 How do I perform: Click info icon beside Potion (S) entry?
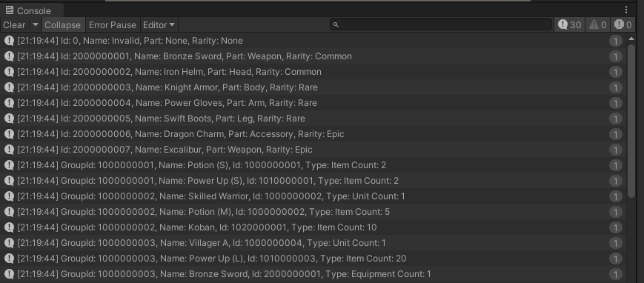9,165
